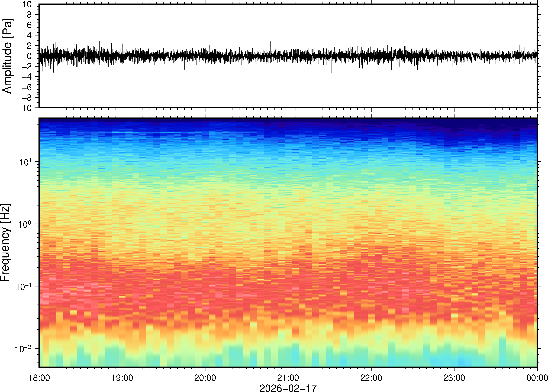Click the 21:00 time axis label
Screen dimensions: 548x392
(x=288, y=378)
